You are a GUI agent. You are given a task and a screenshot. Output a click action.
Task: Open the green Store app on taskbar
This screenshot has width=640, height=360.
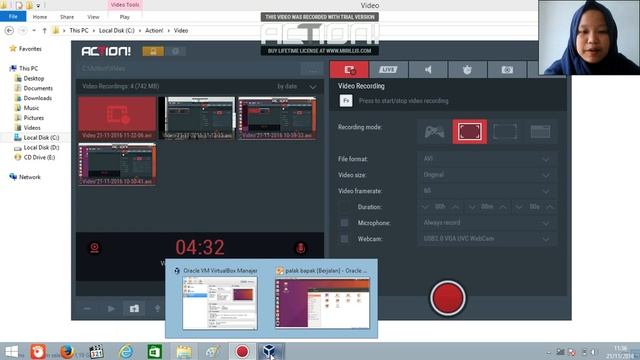click(154, 351)
